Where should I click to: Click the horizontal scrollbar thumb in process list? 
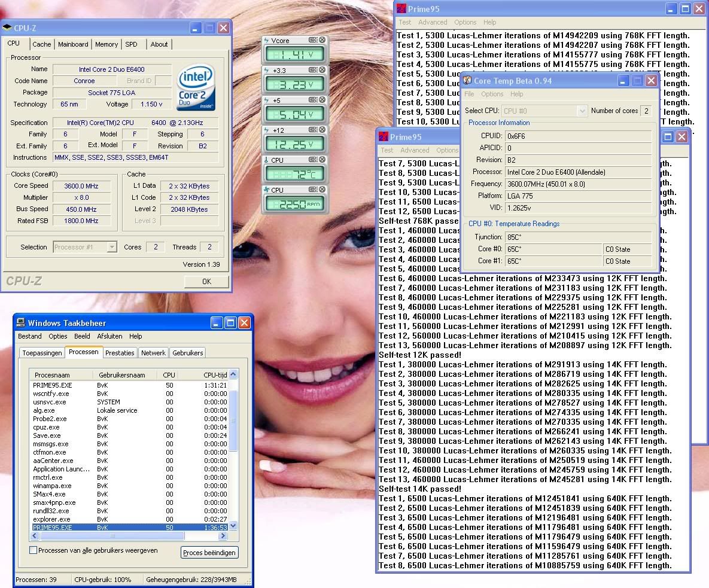[x=112, y=535]
